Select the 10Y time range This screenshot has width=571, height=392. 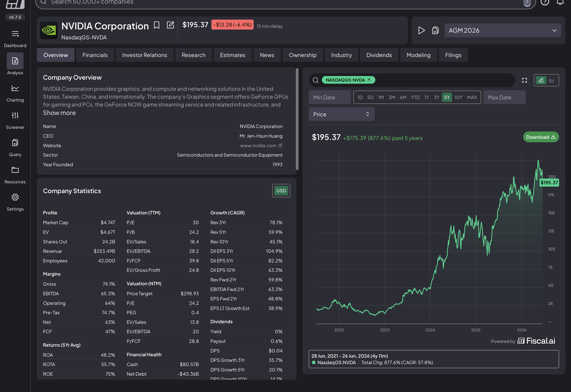(458, 97)
